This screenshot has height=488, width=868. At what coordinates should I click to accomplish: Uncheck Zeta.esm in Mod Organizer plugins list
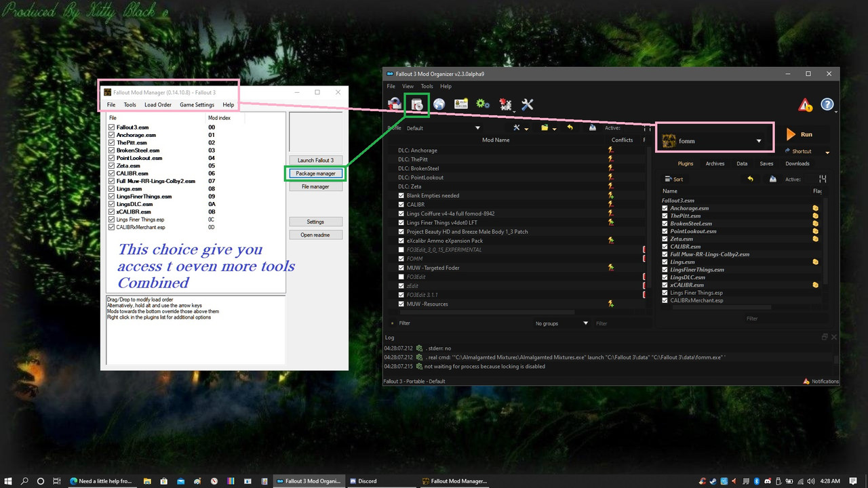click(665, 239)
